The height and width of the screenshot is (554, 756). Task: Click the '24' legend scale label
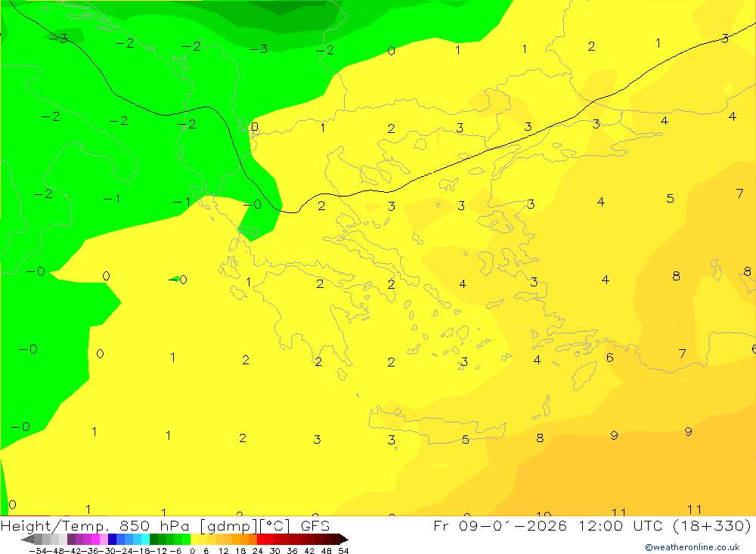click(258, 551)
